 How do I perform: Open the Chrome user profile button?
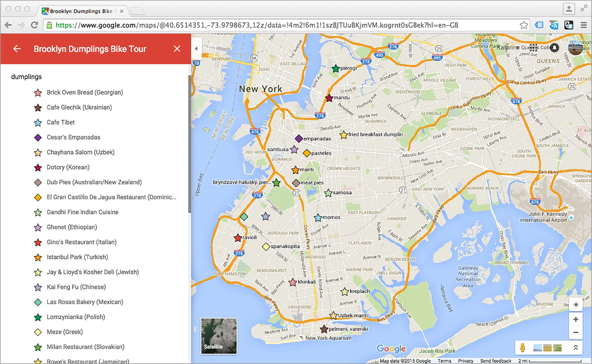tap(569, 9)
